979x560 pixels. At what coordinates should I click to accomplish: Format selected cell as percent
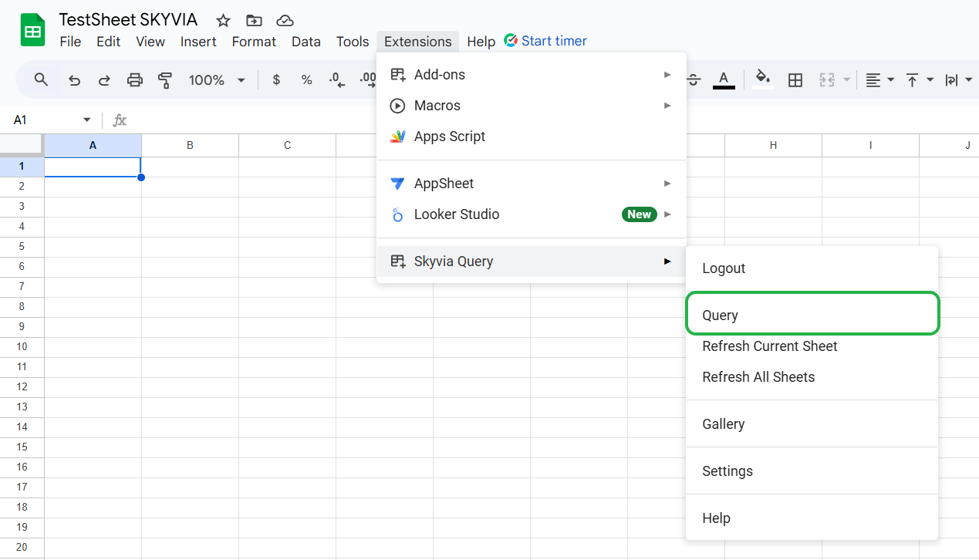coord(306,79)
